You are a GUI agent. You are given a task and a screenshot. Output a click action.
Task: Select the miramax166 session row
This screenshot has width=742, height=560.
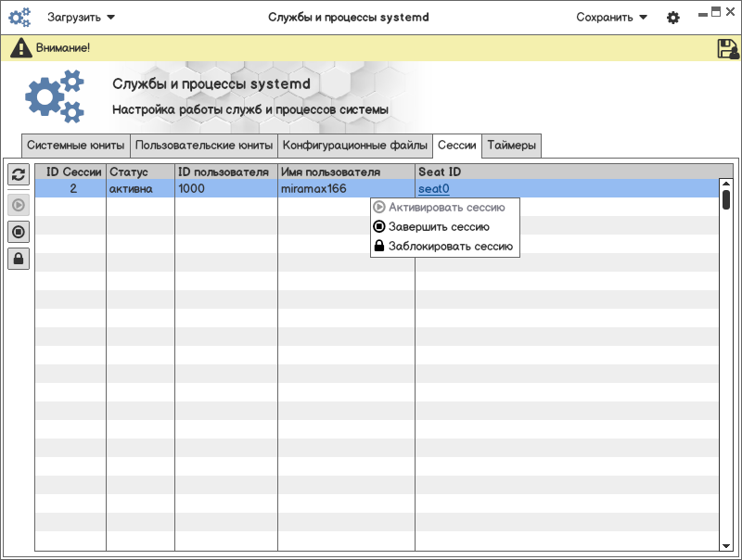[313, 188]
